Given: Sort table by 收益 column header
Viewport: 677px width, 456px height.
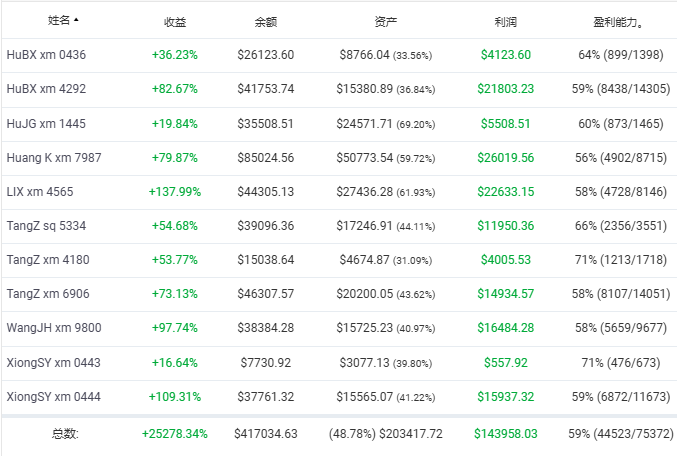Looking at the screenshot, I should (175, 22).
